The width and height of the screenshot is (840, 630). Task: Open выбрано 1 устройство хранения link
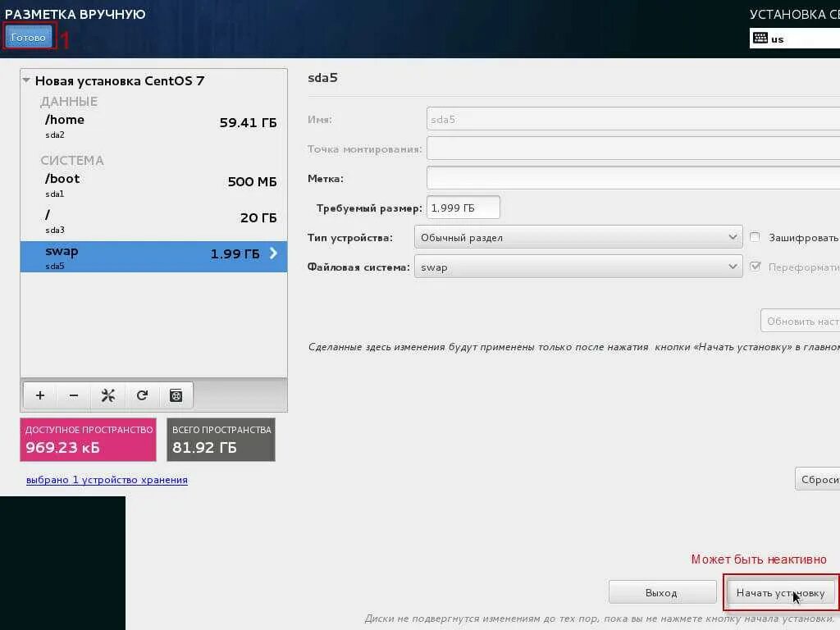pos(107,479)
